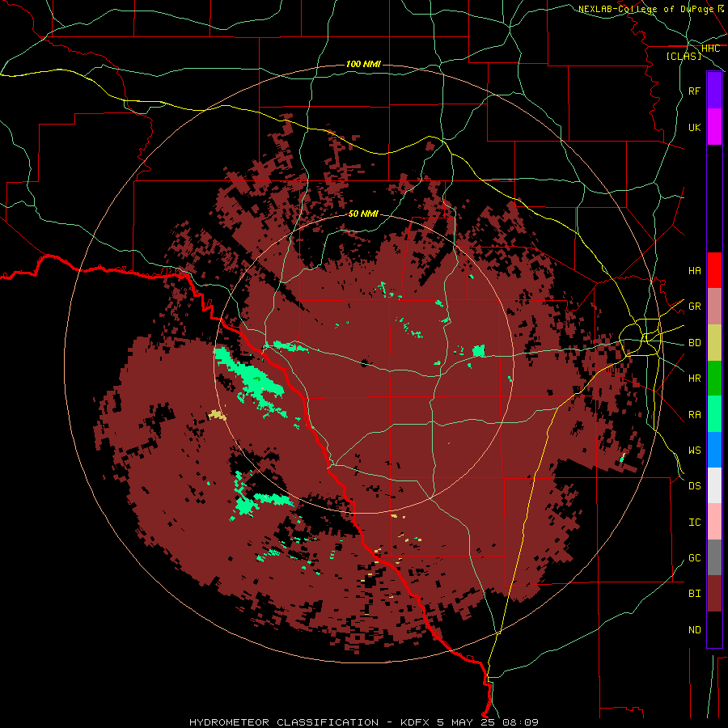The image size is (728, 728).
Task: Click the GR legend label
Action: (x=694, y=307)
